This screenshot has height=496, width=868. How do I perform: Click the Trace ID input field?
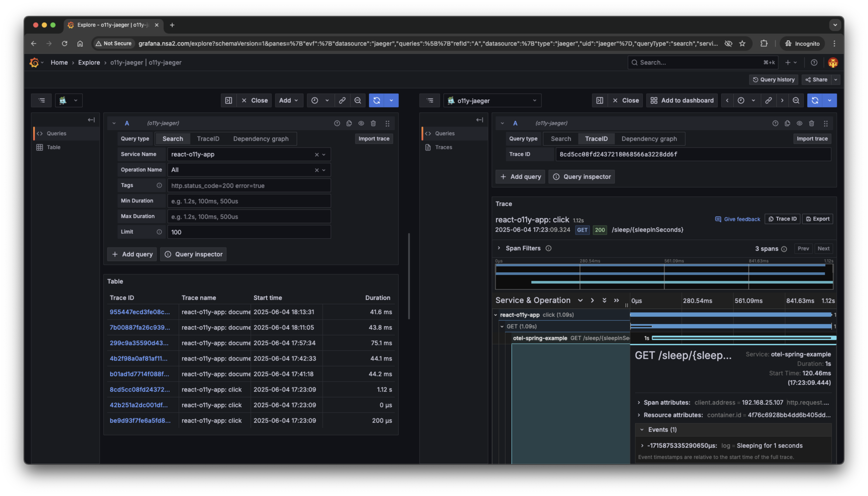point(693,154)
